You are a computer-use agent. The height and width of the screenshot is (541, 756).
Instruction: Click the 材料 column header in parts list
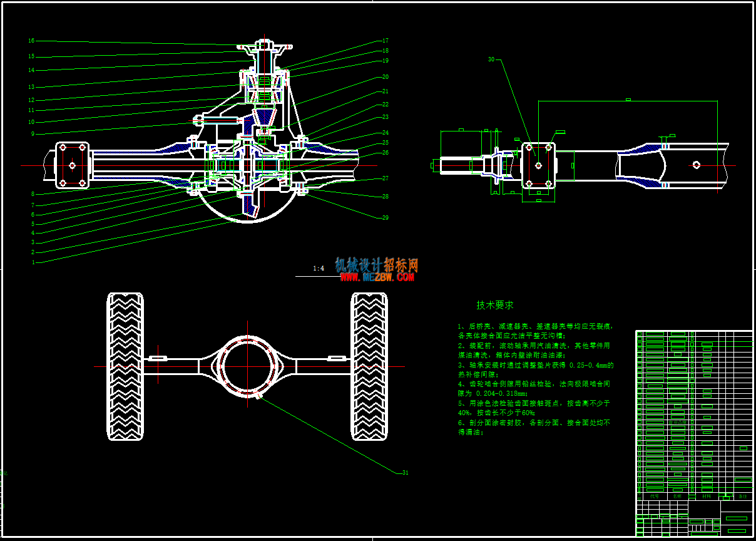tap(707, 496)
